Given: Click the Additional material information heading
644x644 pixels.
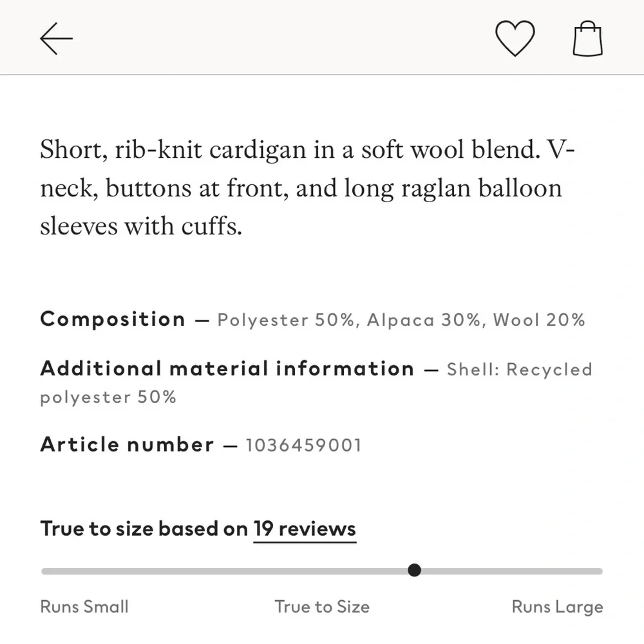Looking at the screenshot, I should 227,369.
